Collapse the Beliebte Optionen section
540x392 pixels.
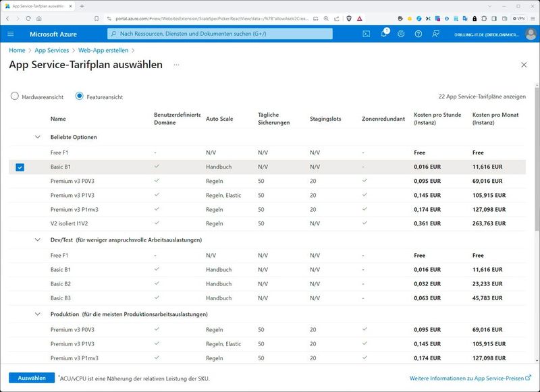[37, 137]
